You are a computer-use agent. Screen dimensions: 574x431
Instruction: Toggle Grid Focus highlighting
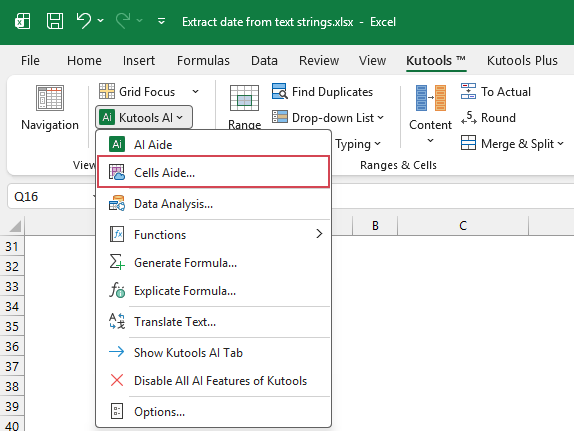(137, 92)
